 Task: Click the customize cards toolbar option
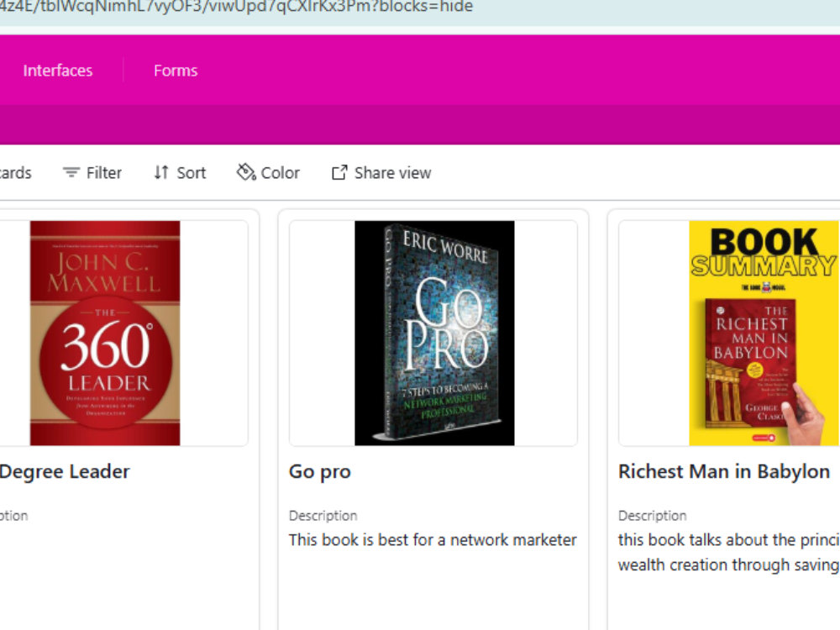15,172
